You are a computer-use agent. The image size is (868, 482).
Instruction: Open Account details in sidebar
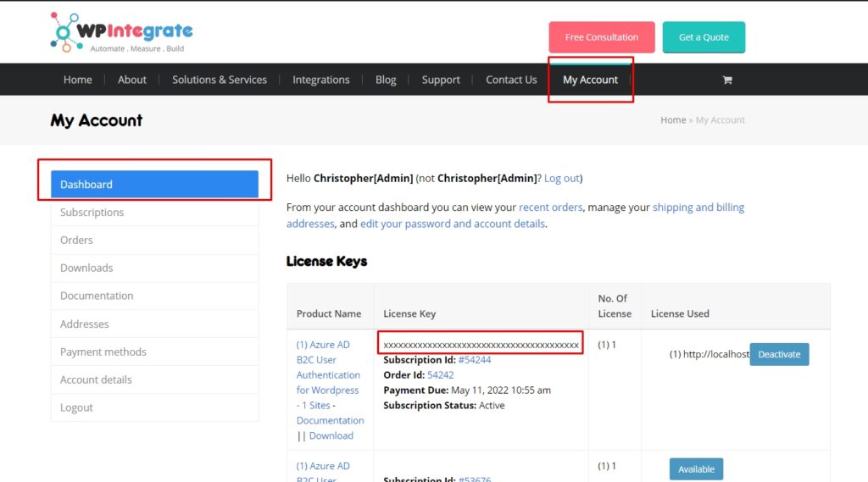click(154, 380)
